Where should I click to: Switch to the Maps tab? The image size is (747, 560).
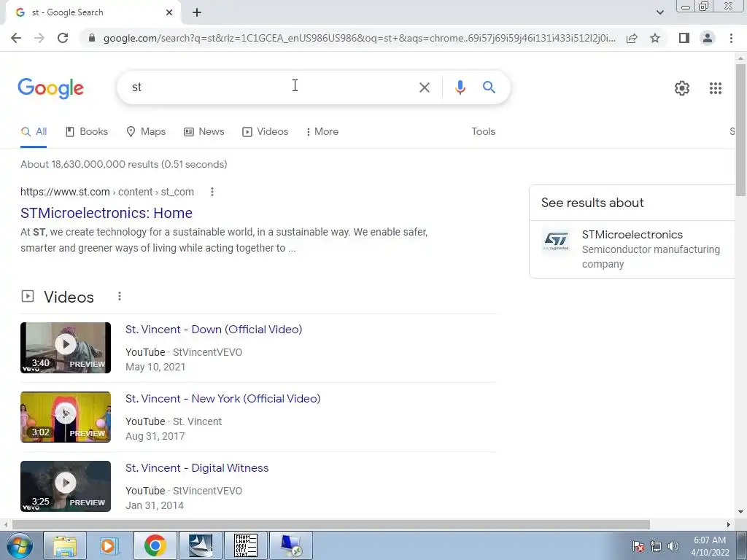tap(146, 131)
